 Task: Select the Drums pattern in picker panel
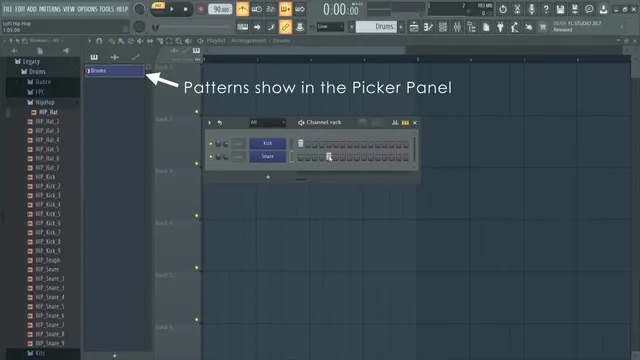pos(115,71)
